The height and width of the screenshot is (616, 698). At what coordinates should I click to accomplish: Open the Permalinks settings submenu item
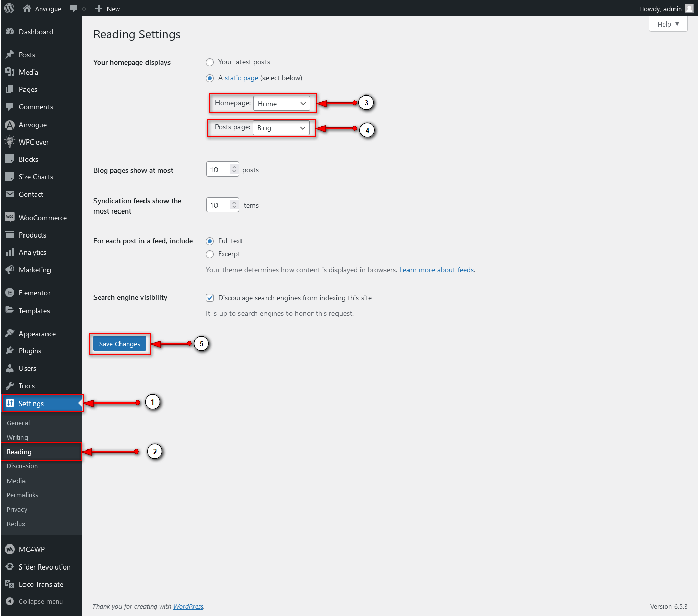pos(22,495)
